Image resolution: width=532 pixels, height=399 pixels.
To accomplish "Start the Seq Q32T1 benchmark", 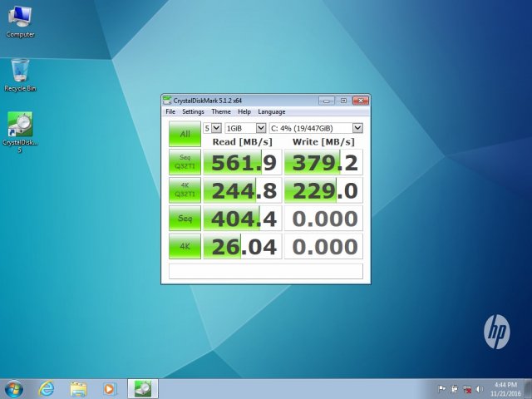I will pos(185,161).
